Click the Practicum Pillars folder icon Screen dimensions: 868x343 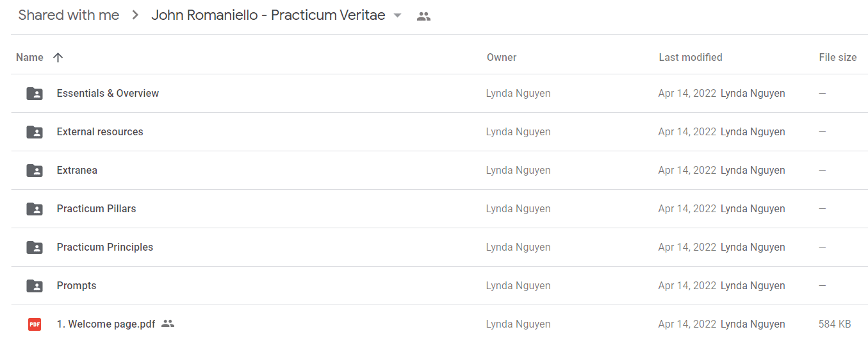pyautogui.click(x=35, y=209)
